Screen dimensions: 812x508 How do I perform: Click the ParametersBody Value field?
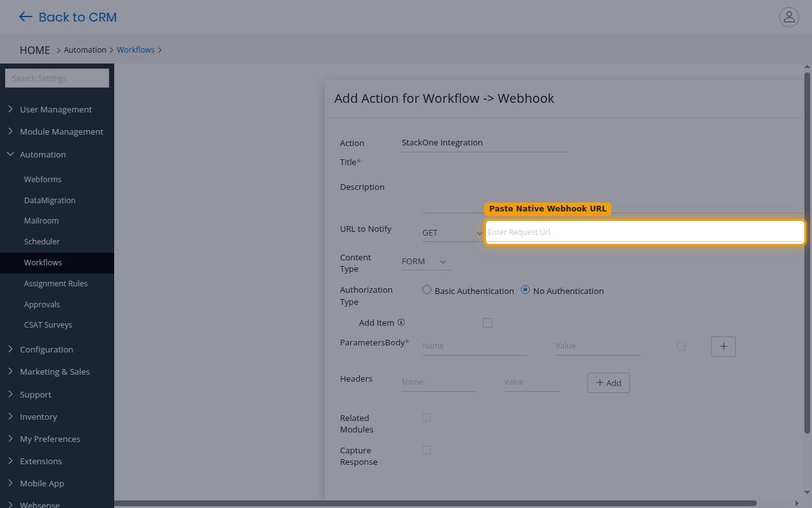pyautogui.click(x=598, y=346)
